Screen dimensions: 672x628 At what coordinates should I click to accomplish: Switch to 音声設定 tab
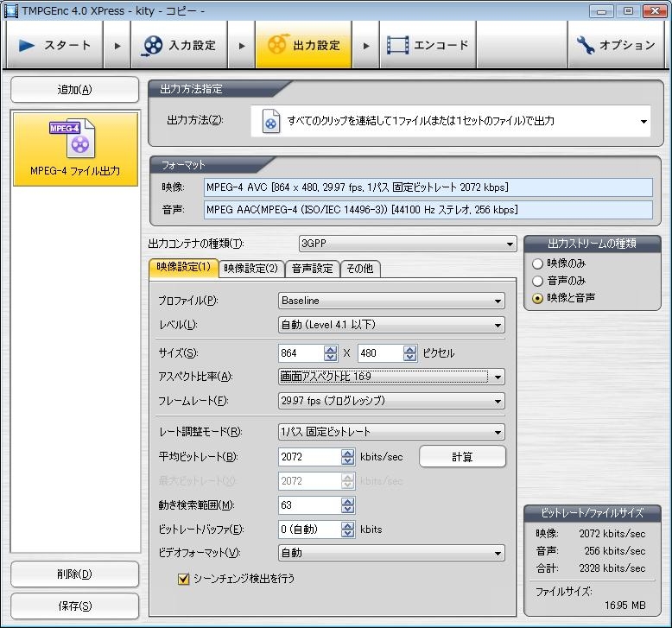312,269
